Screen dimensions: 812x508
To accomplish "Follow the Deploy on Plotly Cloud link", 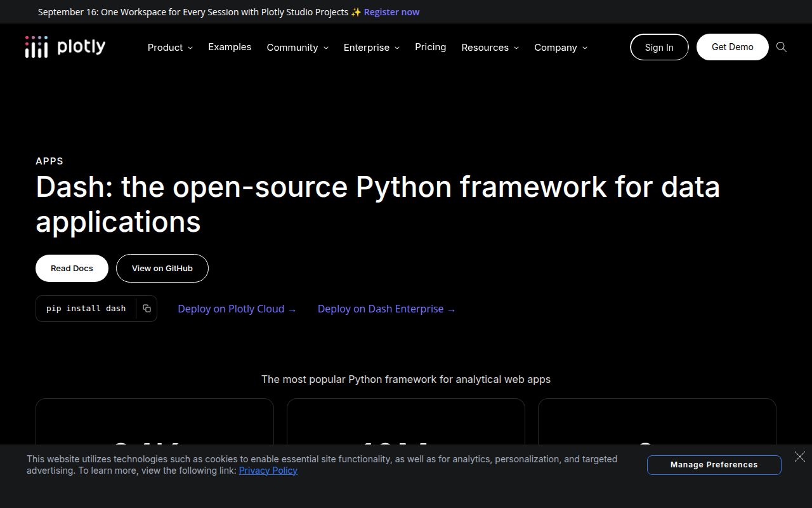I will [237, 309].
